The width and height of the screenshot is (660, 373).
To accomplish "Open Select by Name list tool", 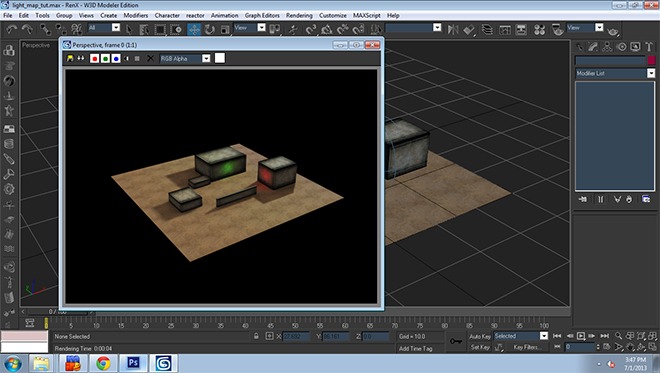I will click(144, 29).
